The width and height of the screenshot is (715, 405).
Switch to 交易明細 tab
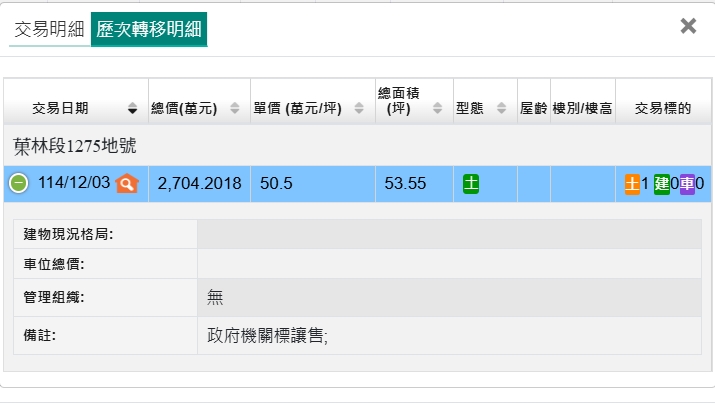coord(49,30)
